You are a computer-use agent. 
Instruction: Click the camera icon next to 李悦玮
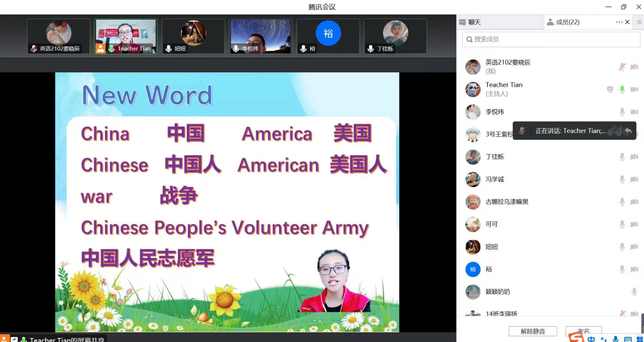[634, 112]
